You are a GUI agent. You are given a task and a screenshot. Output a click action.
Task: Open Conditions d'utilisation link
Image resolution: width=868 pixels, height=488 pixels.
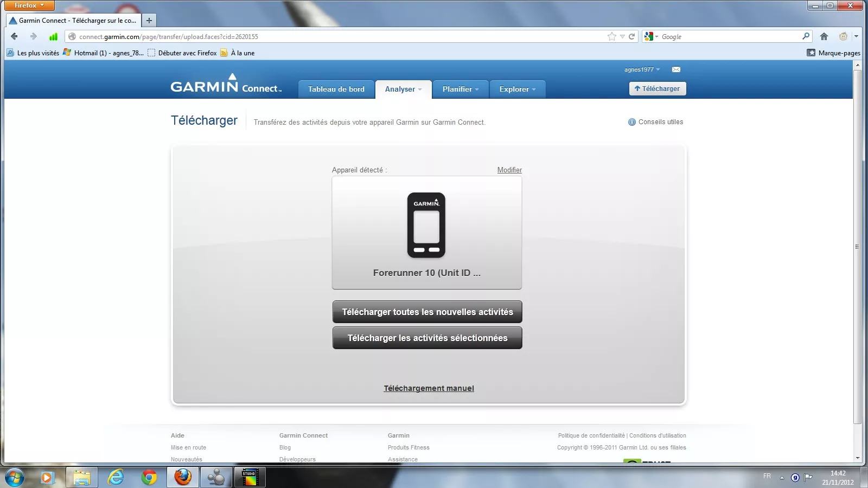tap(658, 435)
